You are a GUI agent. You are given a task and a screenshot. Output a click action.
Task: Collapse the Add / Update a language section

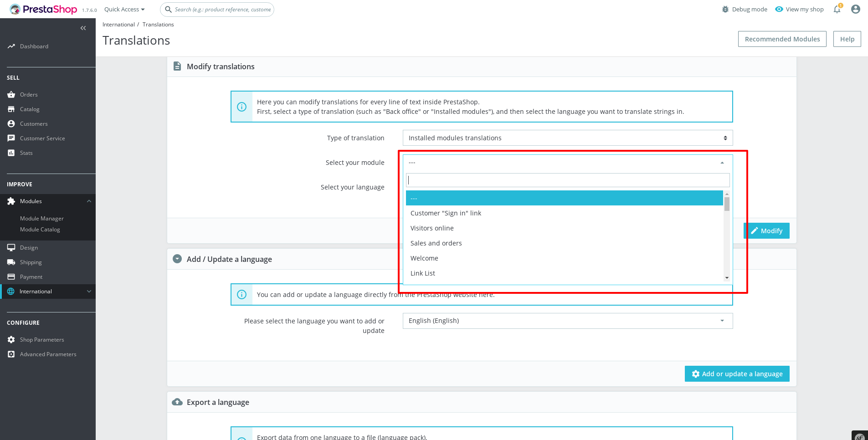tap(177, 259)
